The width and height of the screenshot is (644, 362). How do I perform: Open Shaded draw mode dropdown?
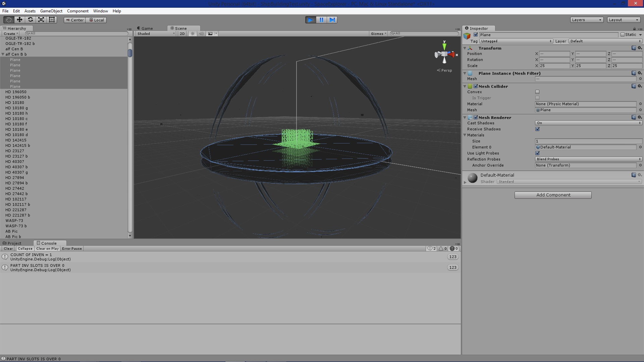(156, 34)
